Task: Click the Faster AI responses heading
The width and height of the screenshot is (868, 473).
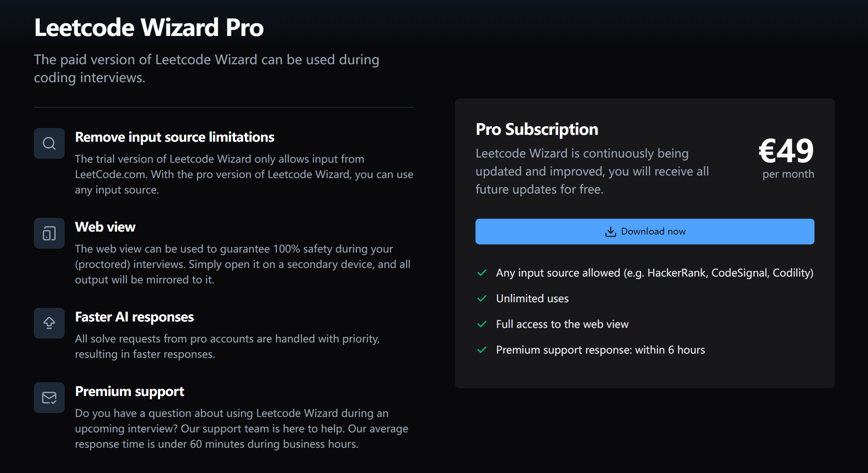Action: pyautogui.click(x=134, y=317)
